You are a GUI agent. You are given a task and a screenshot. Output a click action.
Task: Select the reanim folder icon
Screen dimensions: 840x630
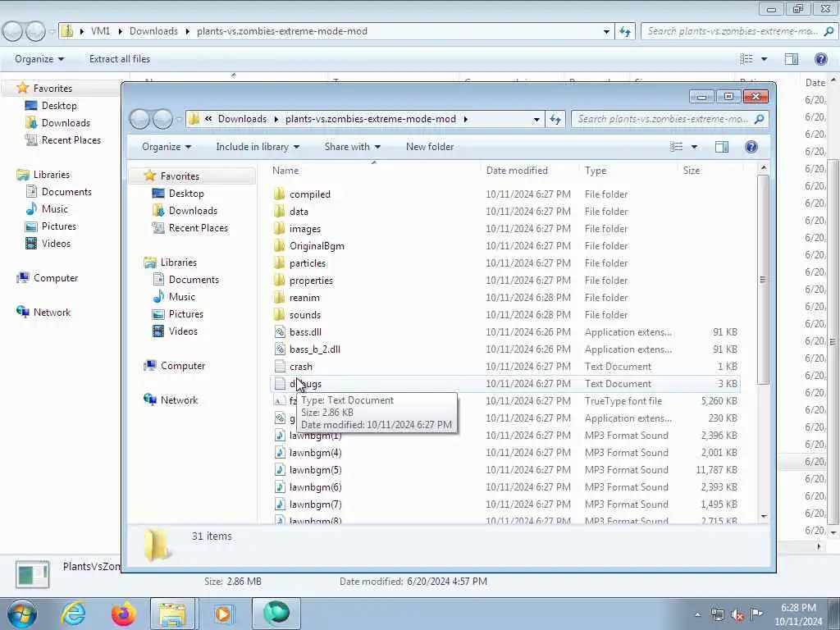click(x=279, y=297)
